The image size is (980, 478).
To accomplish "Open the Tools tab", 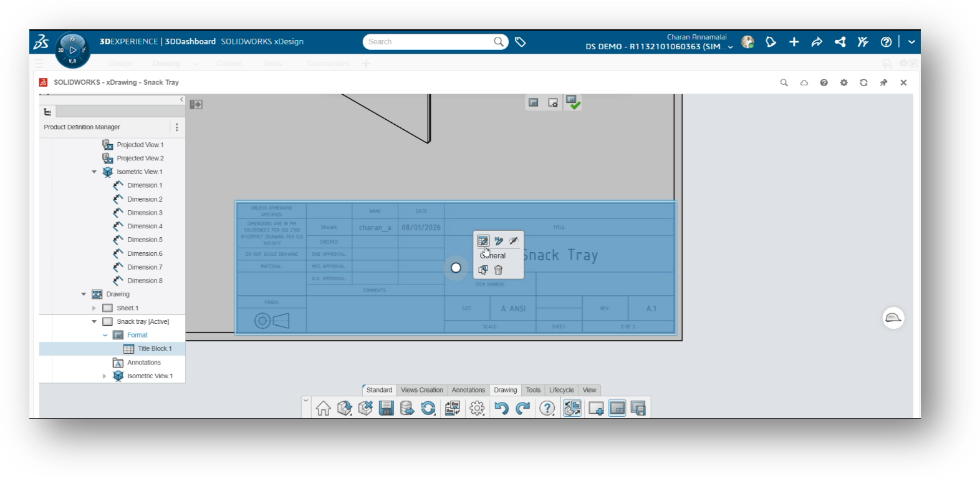I will tap(533, 390).
